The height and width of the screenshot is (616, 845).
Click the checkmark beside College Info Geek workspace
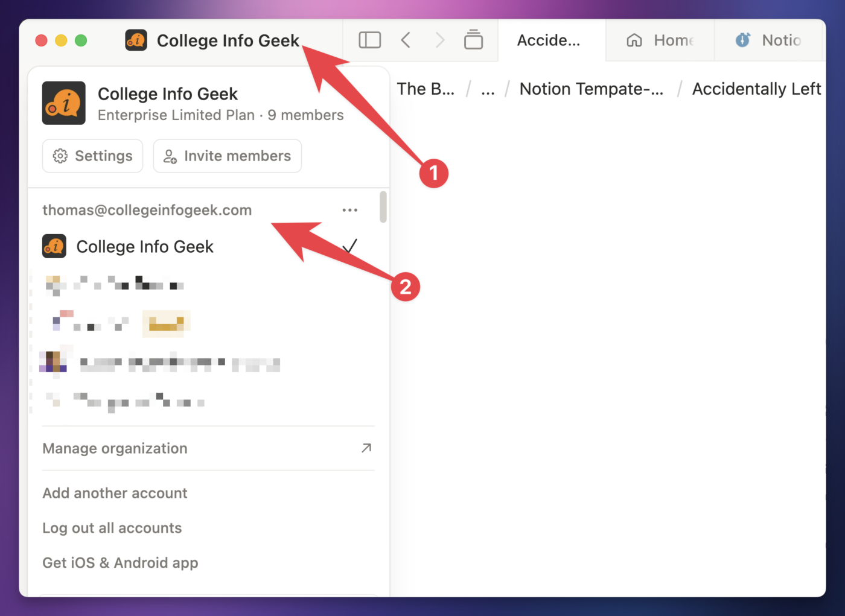point(350,246)
